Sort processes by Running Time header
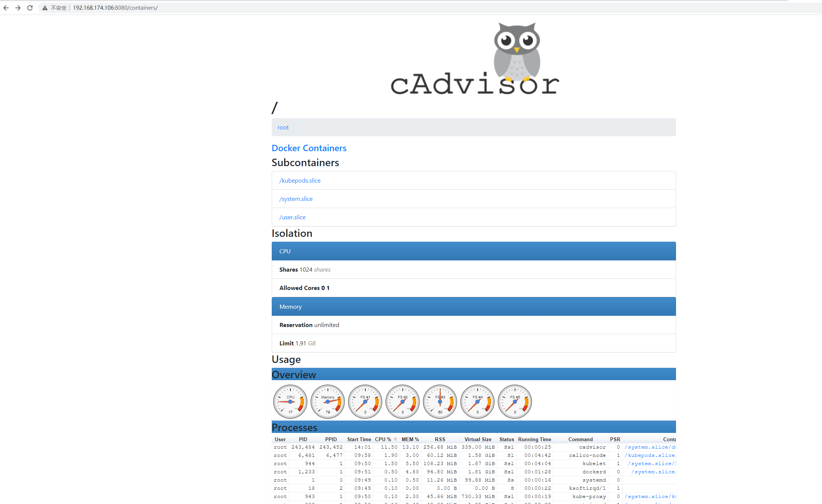The image size is (822, 504). pyautogui.click(x=535, y=439)
